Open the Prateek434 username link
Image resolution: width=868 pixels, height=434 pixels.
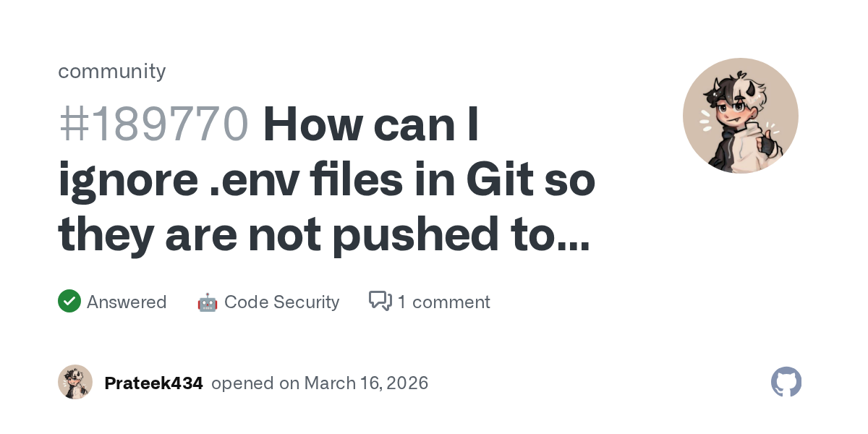153,383
